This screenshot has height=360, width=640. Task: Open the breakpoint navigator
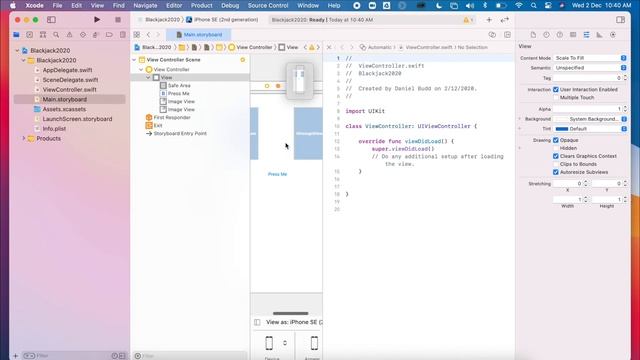(x=109, y=35)
